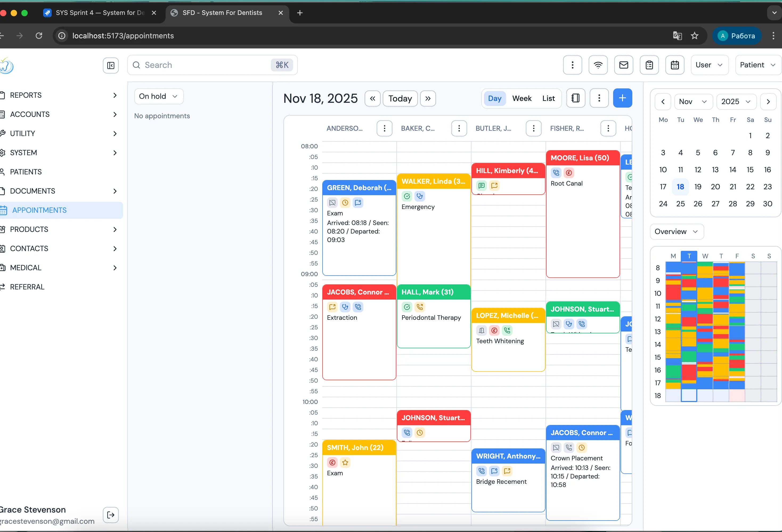Click the clipboard tasks icon
The height and width of the screenshot is (532, 782).
(649, 65)
